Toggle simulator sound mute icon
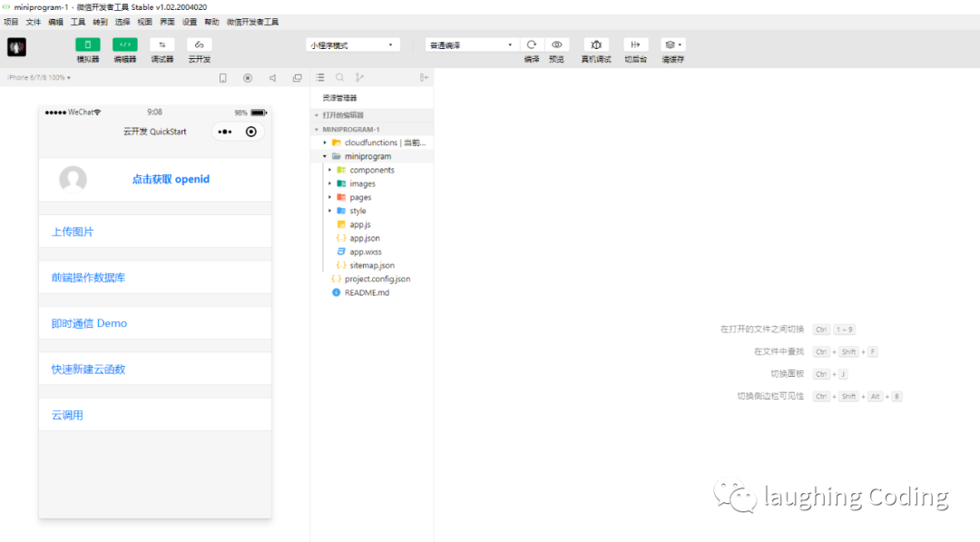 [x=272, y=78]
